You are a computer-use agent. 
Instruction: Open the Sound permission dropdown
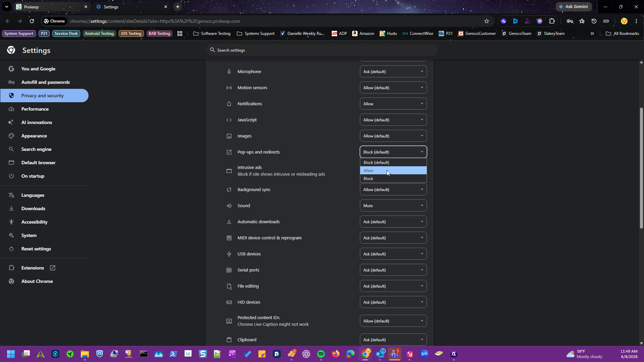click(x=393, y=206)
